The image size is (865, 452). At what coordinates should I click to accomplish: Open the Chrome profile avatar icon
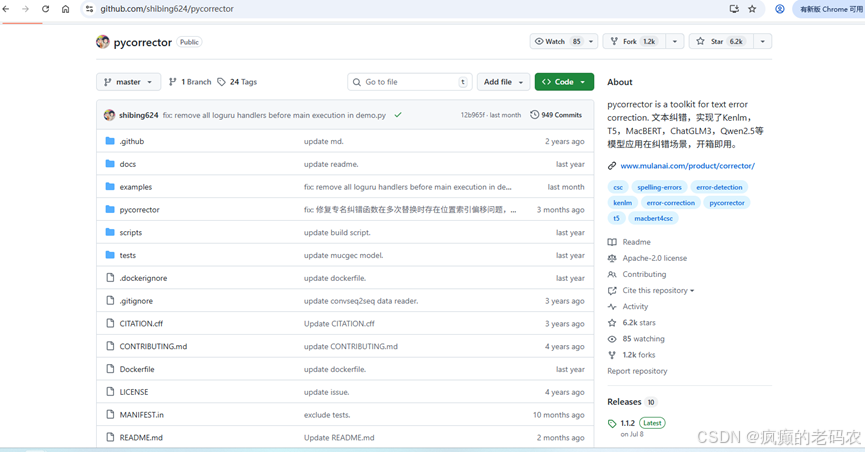tap(779, 9)
